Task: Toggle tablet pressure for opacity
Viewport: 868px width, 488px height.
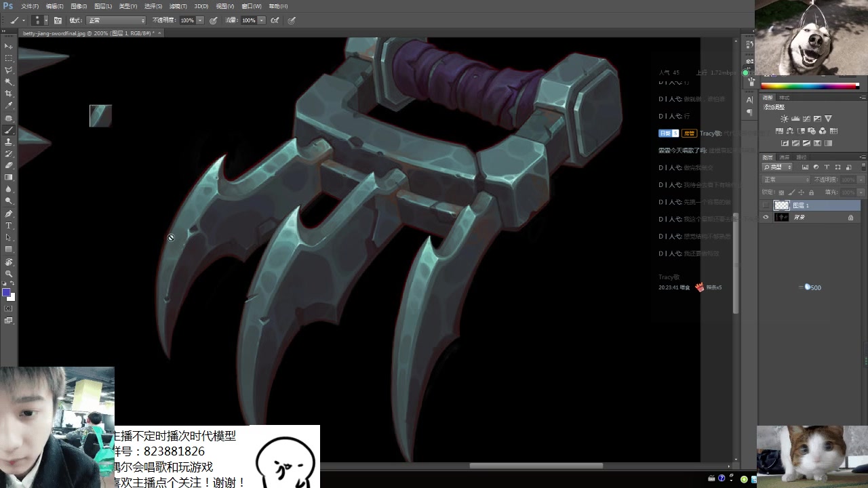Action: click(x=213, y=20)
